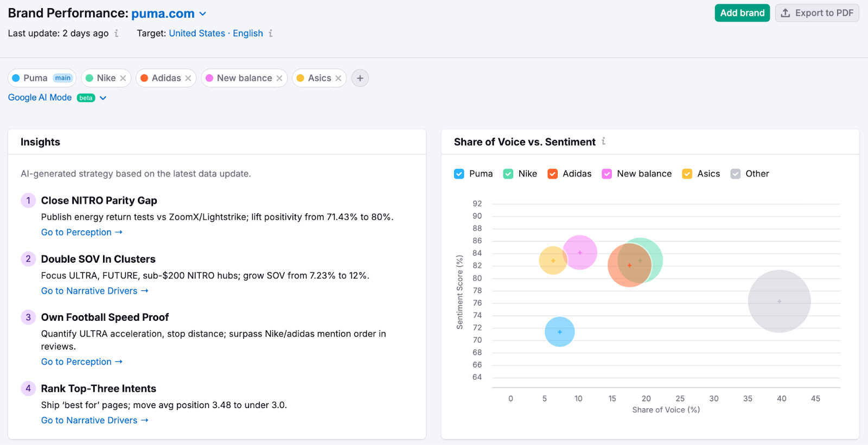Remove Asics from compared brands
The image size is (868, 445).
(339, 78)
